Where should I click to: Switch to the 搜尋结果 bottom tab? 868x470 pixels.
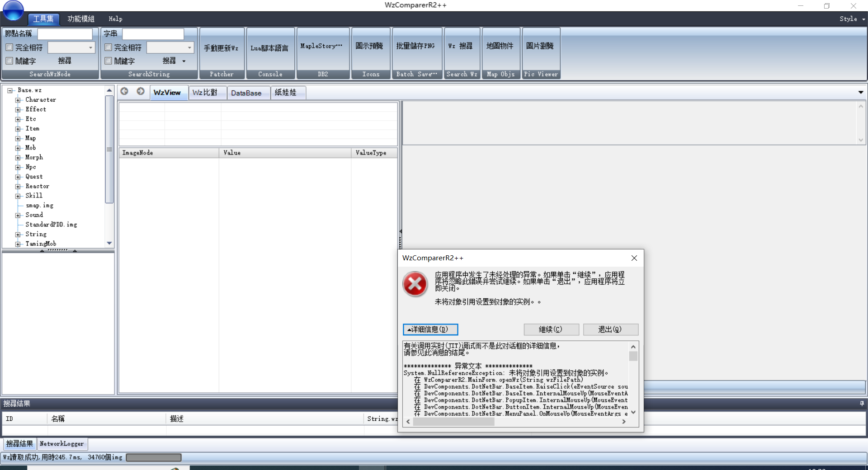point(19,444)
